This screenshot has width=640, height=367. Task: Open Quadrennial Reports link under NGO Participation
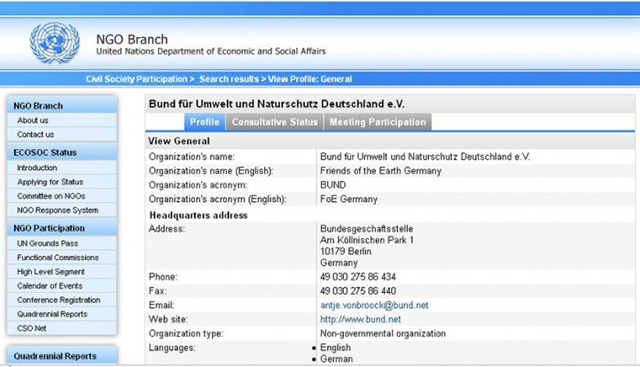pyautogui.click(x=52, y=314)
